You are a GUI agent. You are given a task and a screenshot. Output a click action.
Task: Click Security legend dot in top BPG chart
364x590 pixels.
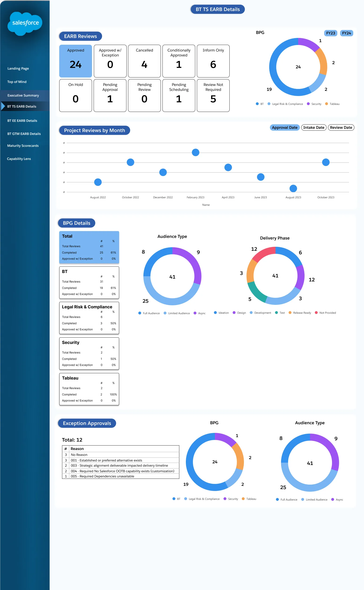(308, 104)
